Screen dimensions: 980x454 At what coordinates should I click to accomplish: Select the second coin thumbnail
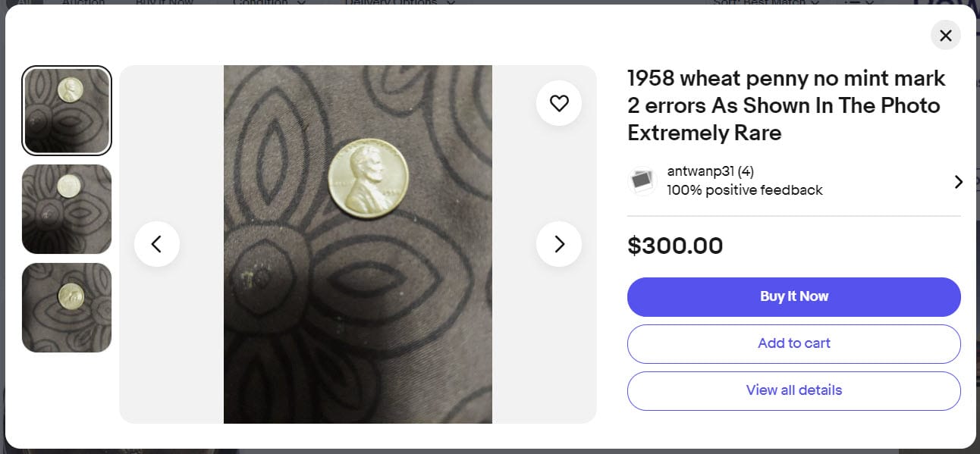pyautogui.click(x=67, y=209)
